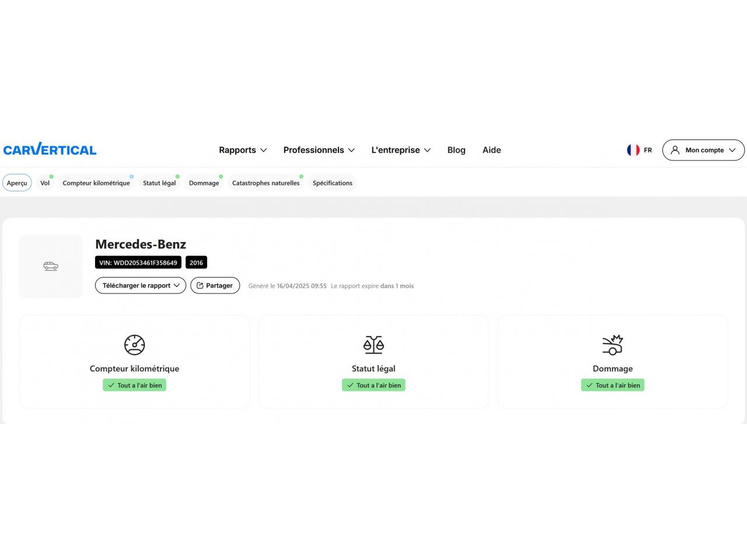Switch to the Spécifications tab

[x=332, y=183]
